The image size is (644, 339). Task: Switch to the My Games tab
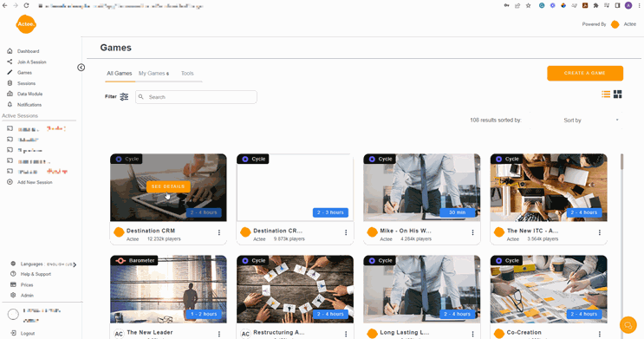153,73
